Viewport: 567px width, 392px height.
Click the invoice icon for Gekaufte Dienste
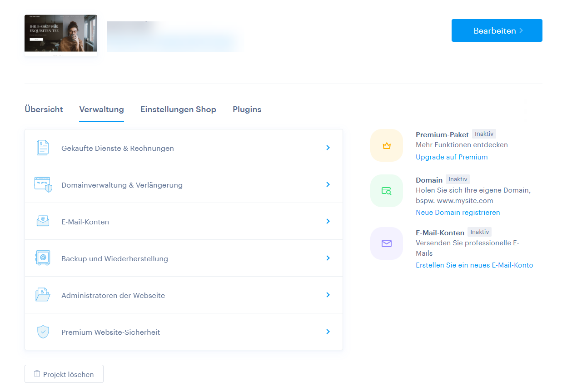(x=43, y=148)
